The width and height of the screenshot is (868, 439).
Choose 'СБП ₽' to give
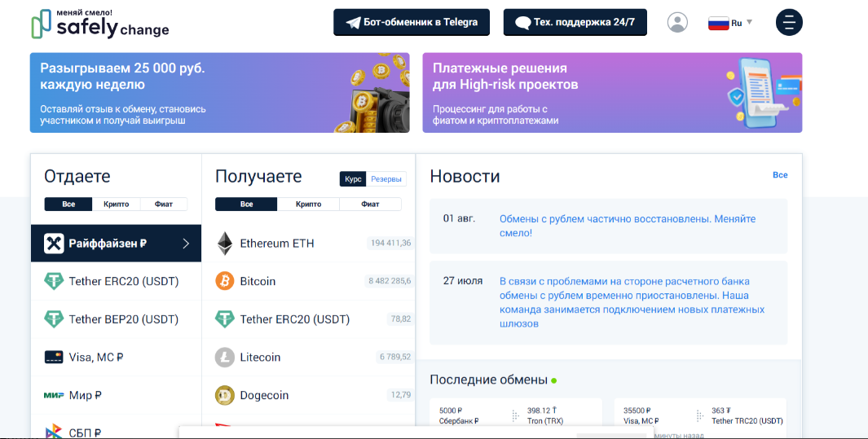117,427
